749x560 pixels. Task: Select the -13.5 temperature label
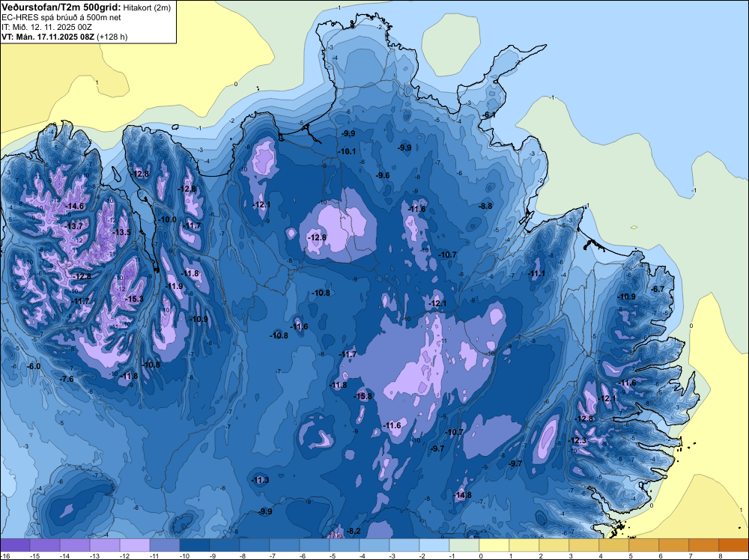(x=121, y=233)
